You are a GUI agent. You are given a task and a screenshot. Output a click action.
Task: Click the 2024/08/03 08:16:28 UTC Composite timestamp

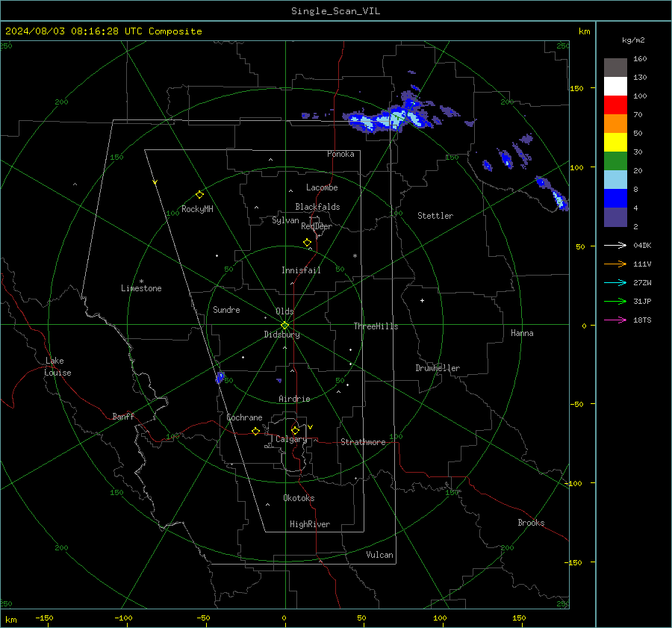tap(103, 31)
